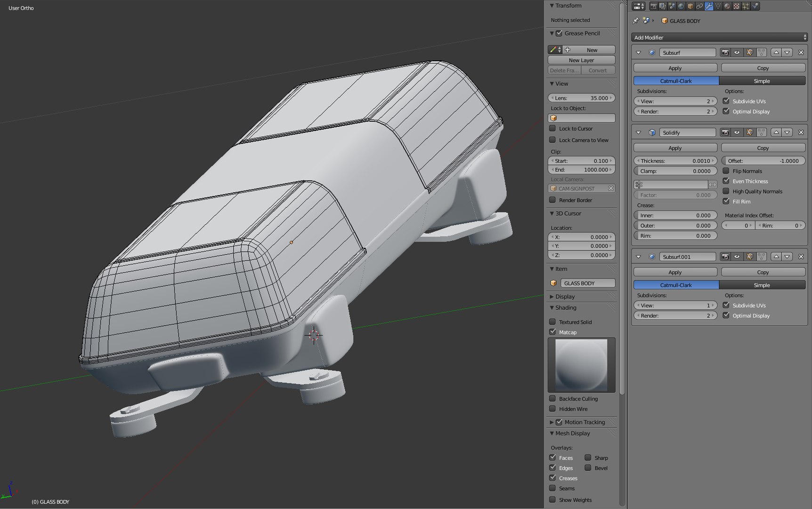
Task: Enable the Backface Culling checkbox
Action: click(x=552, y=399)
